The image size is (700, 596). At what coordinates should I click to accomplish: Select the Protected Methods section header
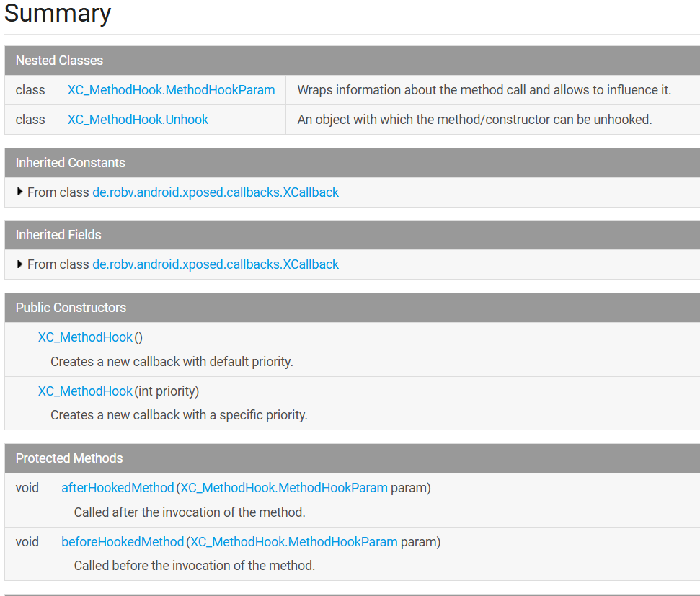pos(353,458)
